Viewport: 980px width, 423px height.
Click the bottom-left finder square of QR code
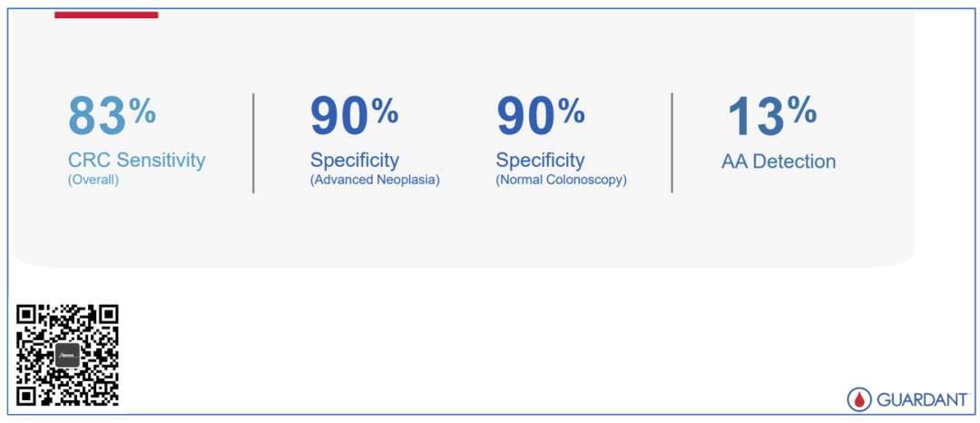[26, 397]
